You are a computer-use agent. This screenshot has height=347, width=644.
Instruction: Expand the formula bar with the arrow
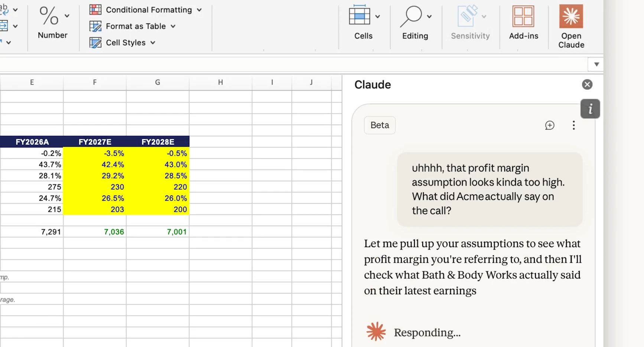tap(596, 64)
